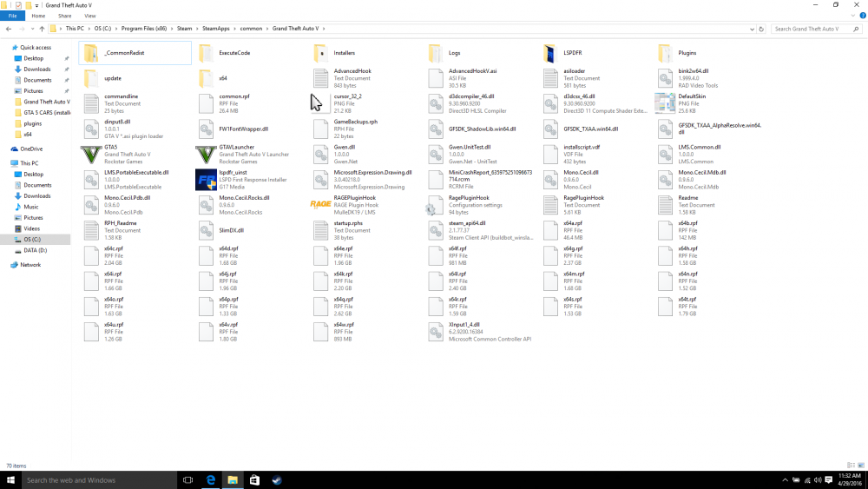Expand the ribbon with the chevron
Screen dimensions: 868x489
[x=853, y=16]
